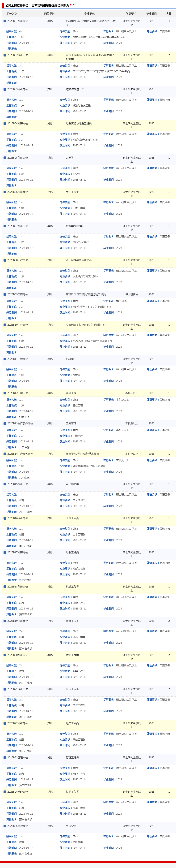This screenshot has width=176, height=868.
Task: Click the 人数 column header
Action: coord(169,14)
